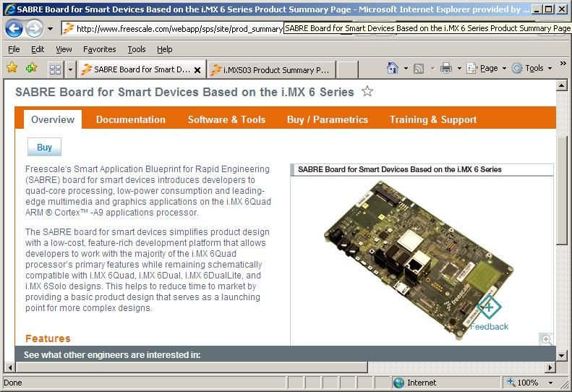Screen dimensions: 572x392
Task: Open the Favorites Center star icon
Action: [x=12, y=67]
